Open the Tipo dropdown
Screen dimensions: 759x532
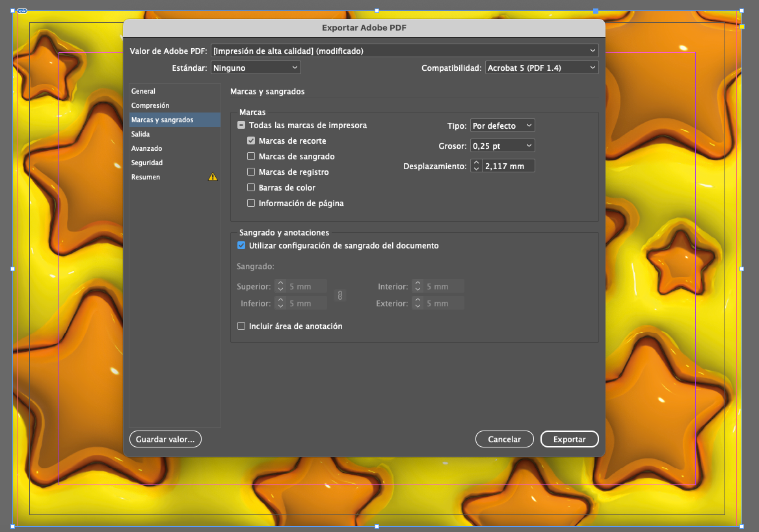tap(503, 126)
